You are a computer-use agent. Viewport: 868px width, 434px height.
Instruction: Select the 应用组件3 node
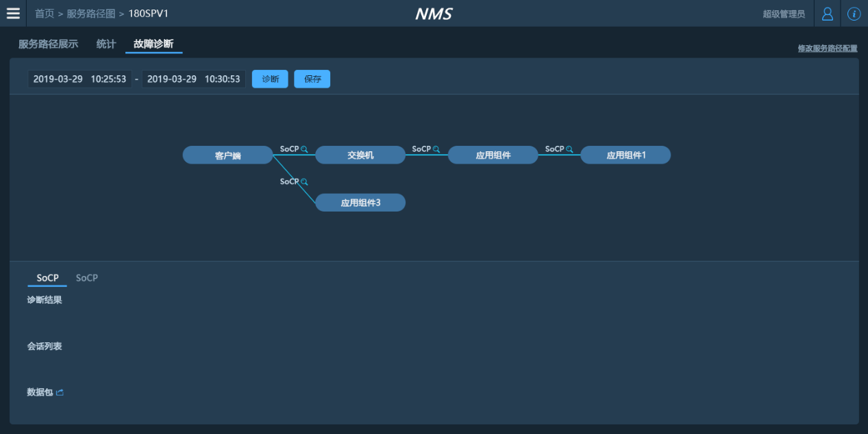point(360,203)
